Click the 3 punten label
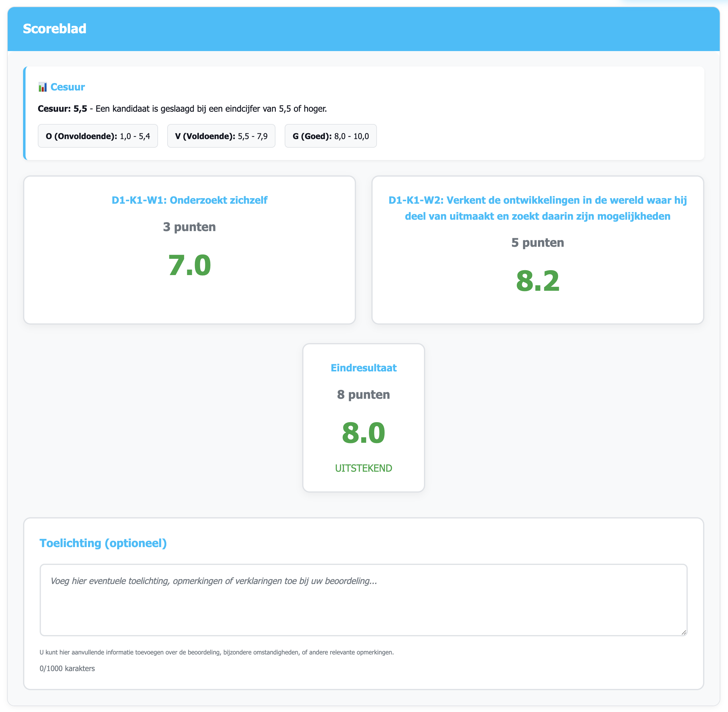 189,227
